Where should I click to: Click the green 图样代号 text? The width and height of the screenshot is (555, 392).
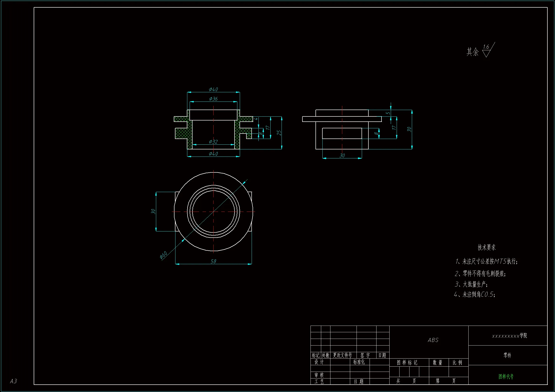coord(506,377)
